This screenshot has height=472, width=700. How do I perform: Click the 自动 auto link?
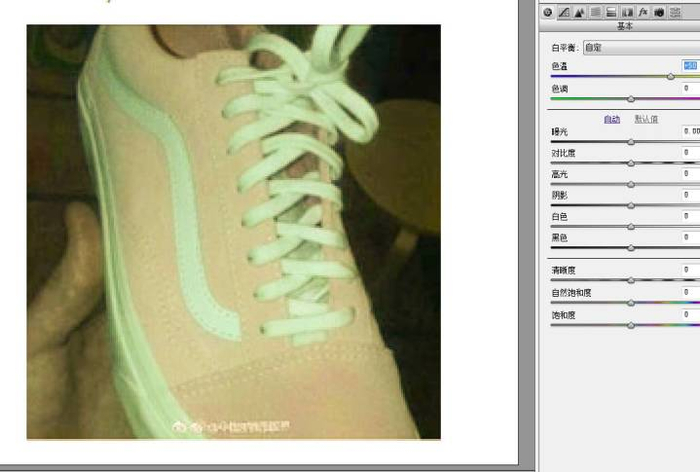click(x=612, y=119)
